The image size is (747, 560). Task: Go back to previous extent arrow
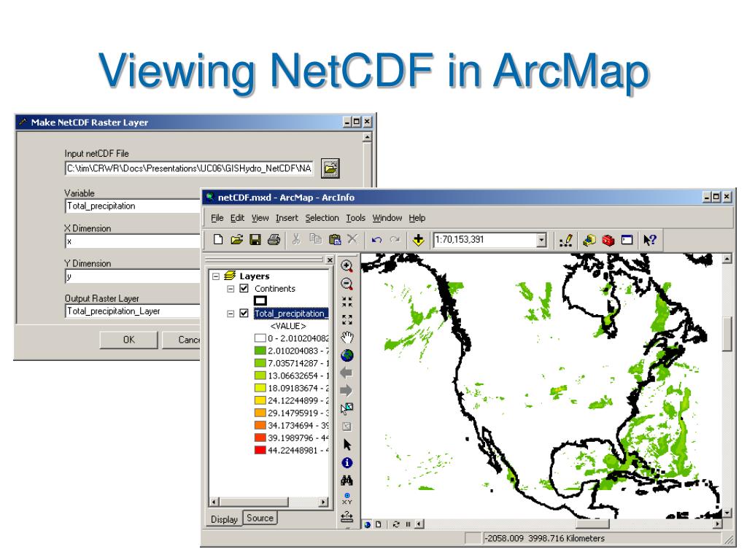pyautogui.click(x=347, y=373)
